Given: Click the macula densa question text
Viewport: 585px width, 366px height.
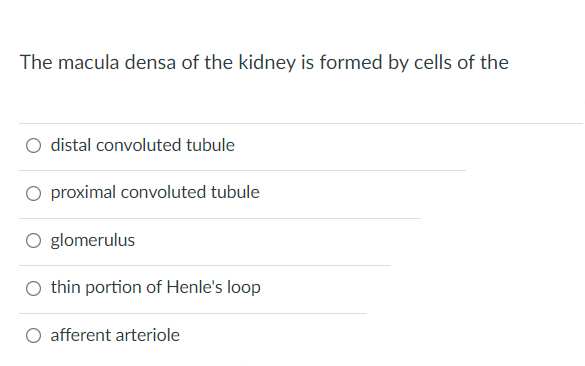Looking at the screenshot, I should [x=264, y=62].
